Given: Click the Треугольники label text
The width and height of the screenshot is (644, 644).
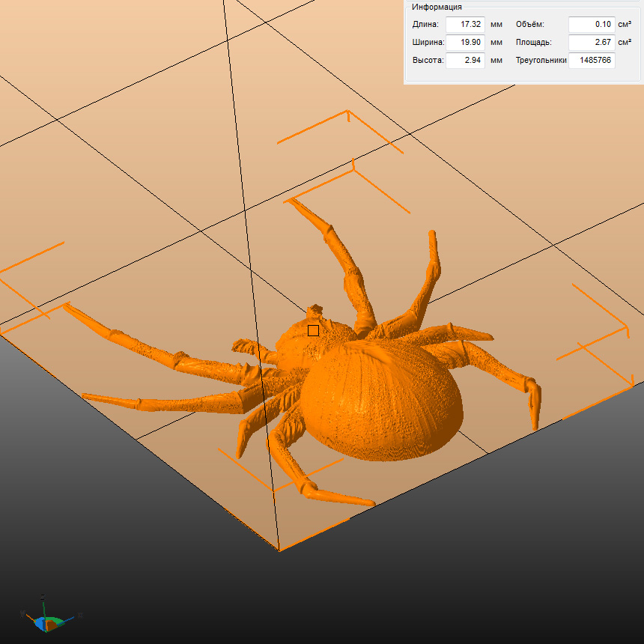Looking at the screenshot, I should (541, 61).
